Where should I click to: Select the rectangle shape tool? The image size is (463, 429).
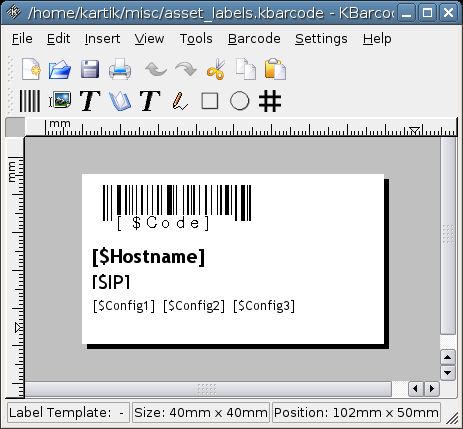210,101
